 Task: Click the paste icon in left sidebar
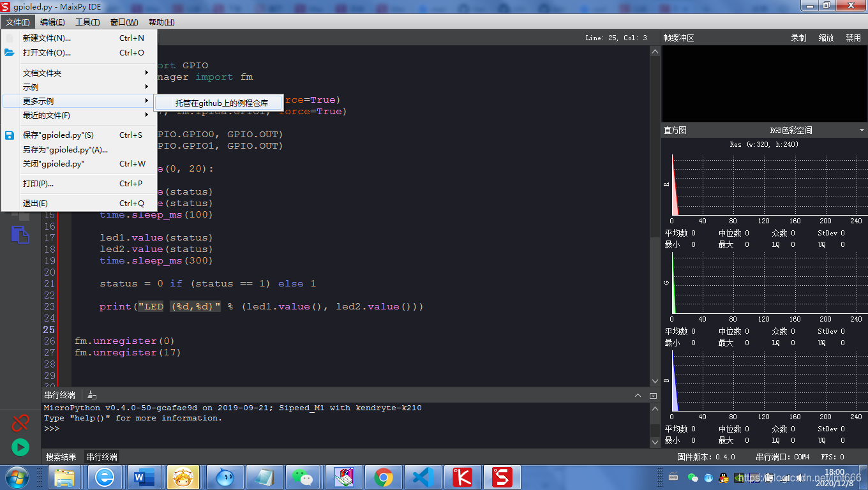[20, 234]
